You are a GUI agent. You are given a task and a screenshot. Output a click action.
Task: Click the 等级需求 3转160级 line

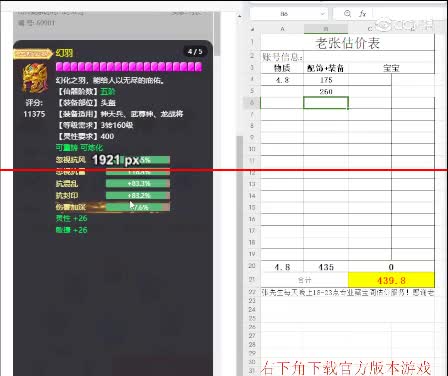[95, 125]
